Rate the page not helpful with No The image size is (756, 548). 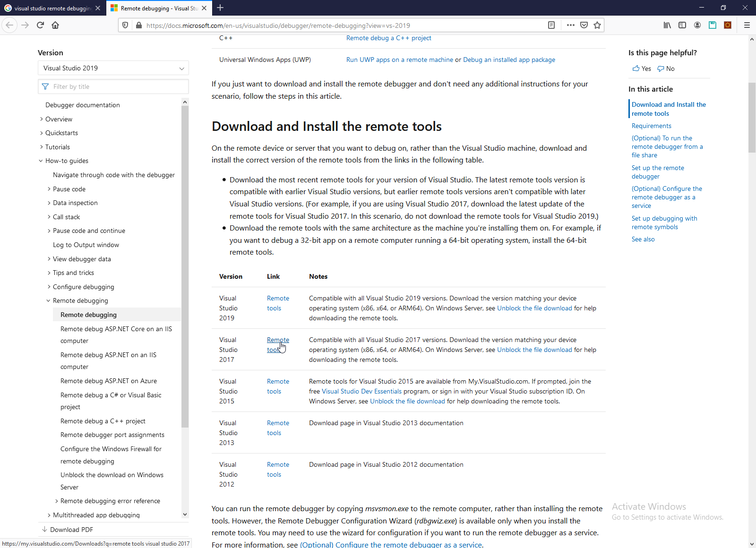tap(666, 68)
